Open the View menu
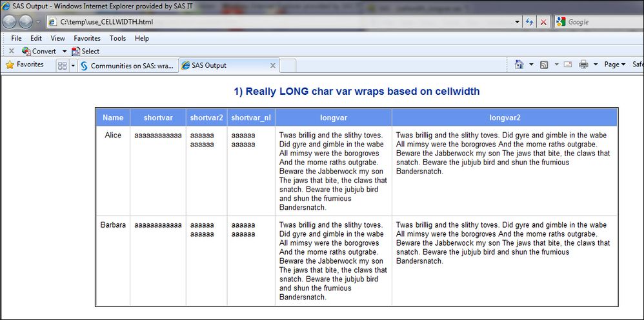 pos(57,38)
